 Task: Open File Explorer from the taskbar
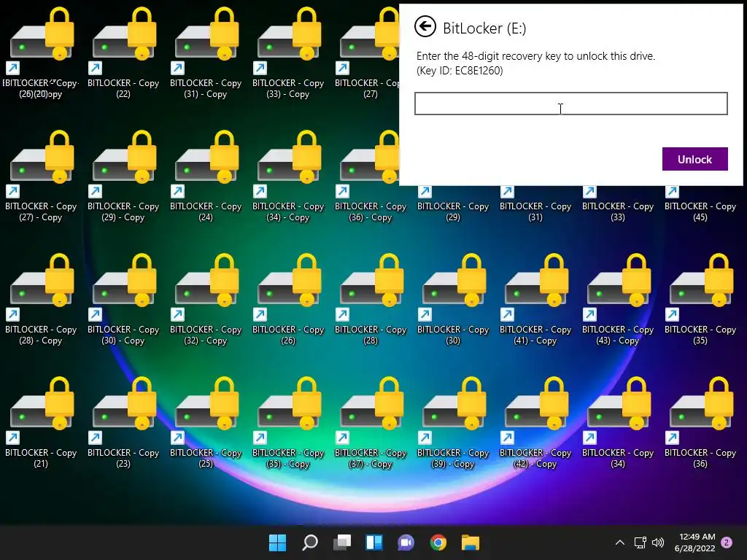tap(471, 542)
